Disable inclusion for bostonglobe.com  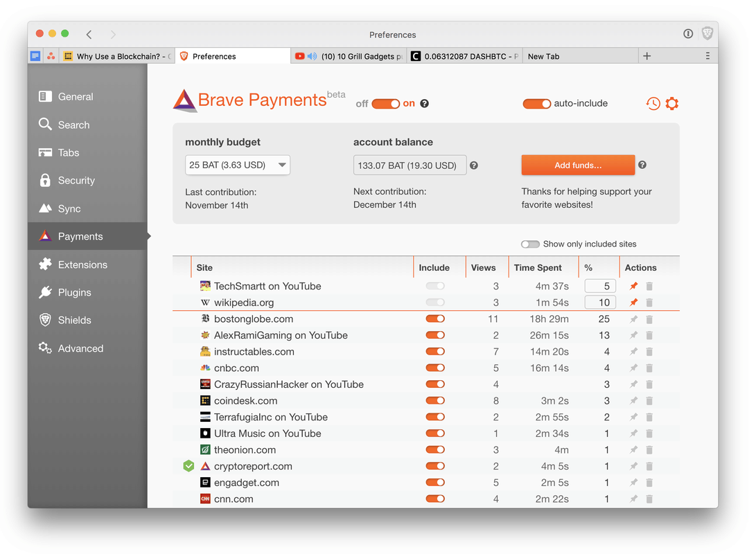[435, 319]
